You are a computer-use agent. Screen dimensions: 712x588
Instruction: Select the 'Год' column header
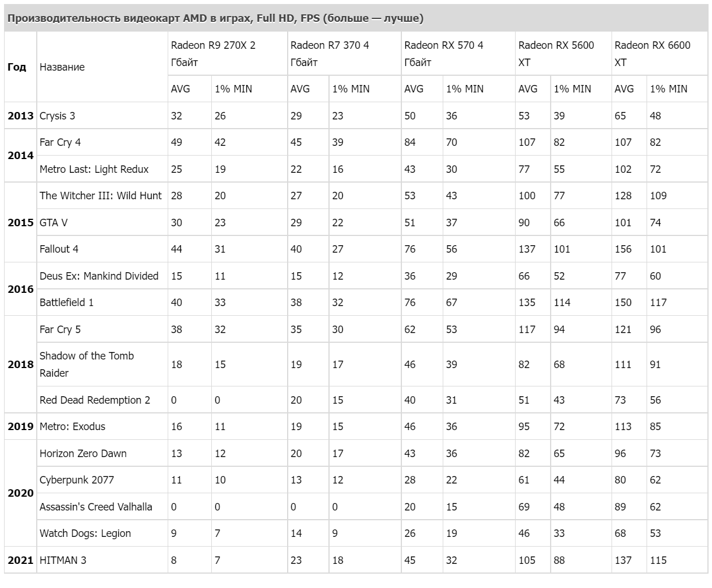pos(17,67)
